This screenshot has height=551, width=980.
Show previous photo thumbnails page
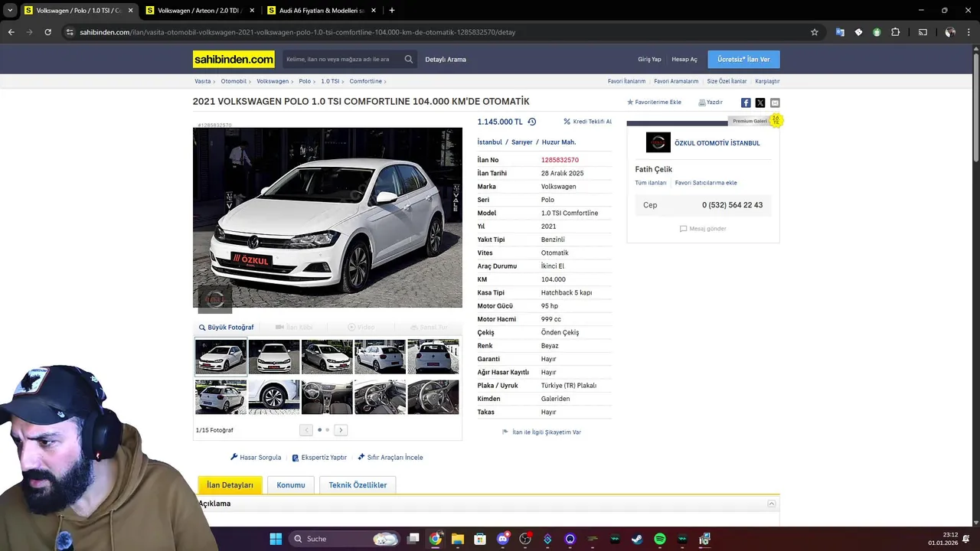pos(306,430)
